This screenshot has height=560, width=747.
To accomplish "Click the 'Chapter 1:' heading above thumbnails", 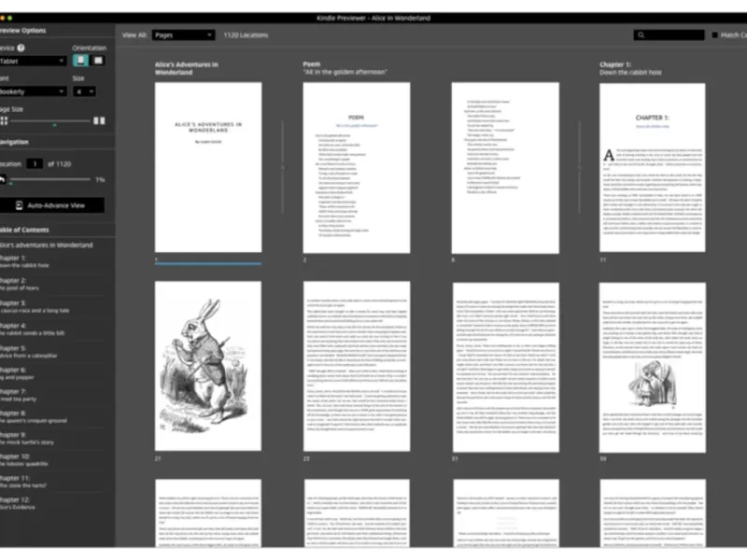I will point(615,64).
